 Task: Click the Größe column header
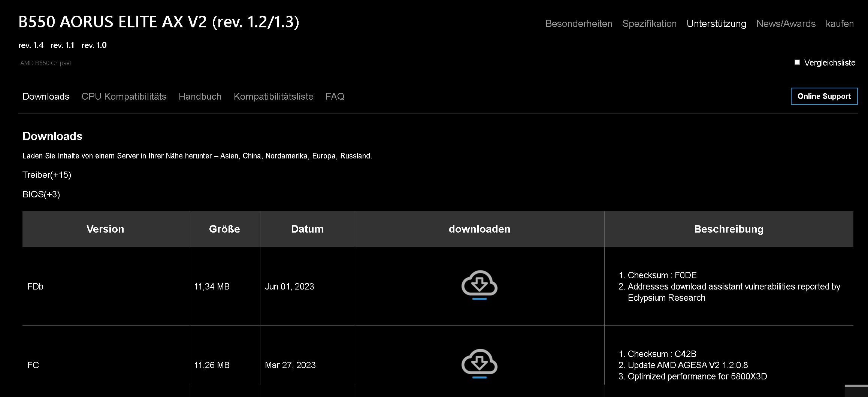point(224,229)
